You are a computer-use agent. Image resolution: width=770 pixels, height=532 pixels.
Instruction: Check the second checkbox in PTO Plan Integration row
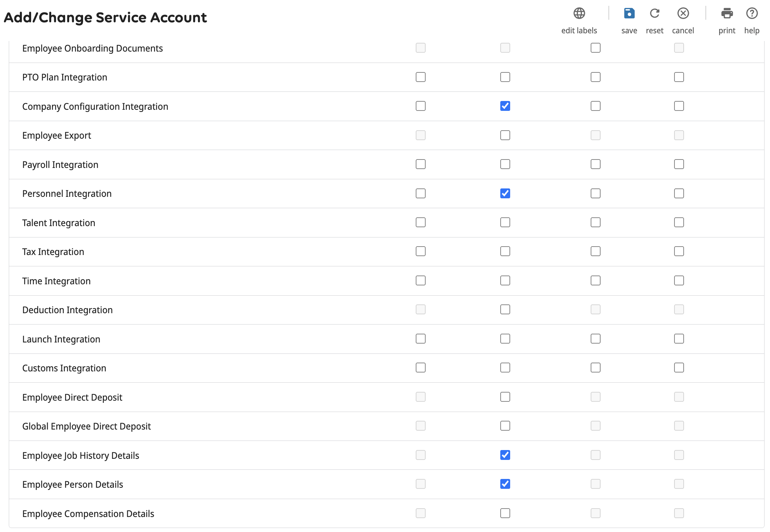coord(505,77)
